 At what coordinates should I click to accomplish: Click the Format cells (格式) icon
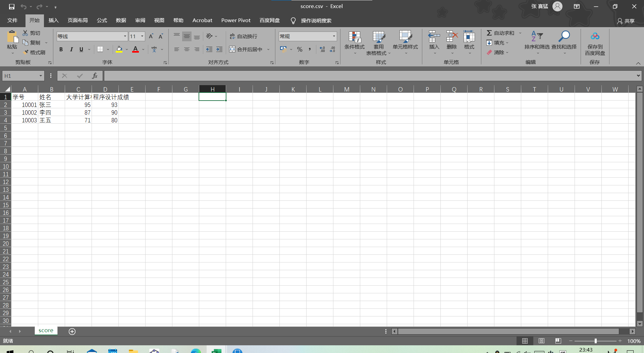469,37
